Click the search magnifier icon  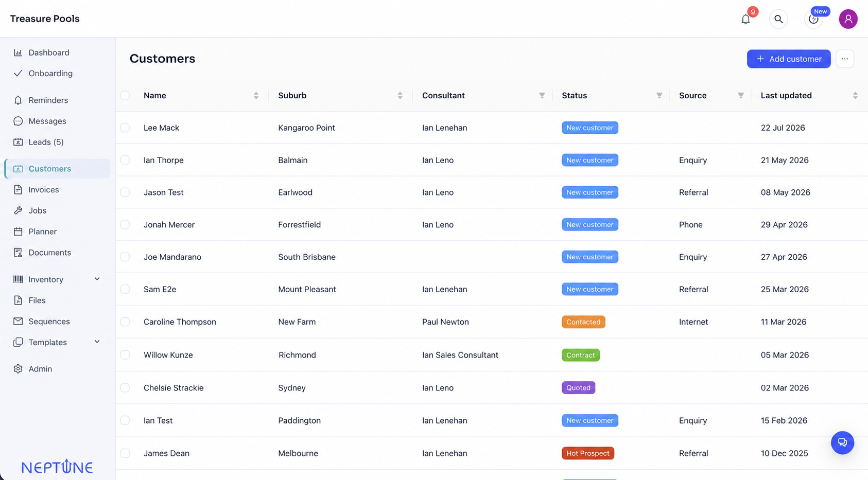tap(778, 19)
